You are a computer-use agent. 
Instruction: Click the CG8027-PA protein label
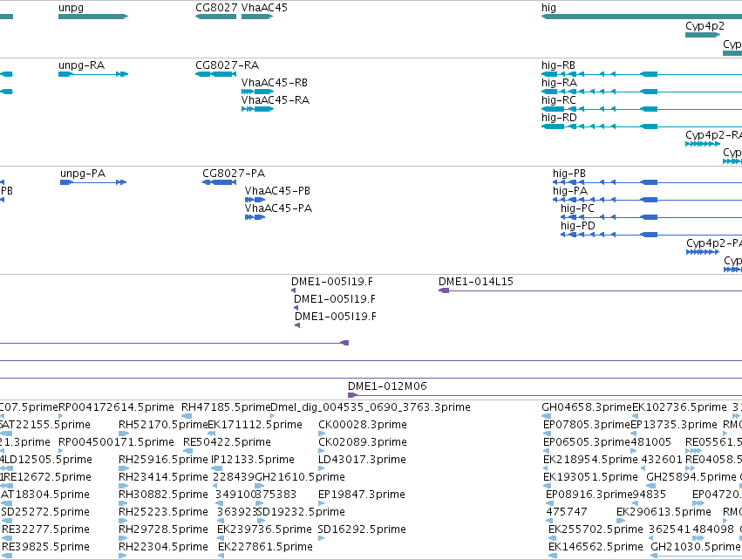(x=234, y=174)
